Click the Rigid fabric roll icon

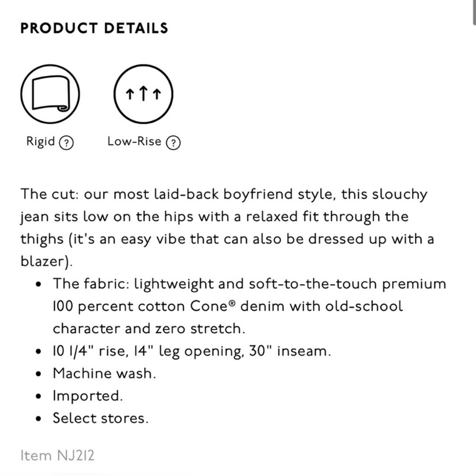pos(50,94)
